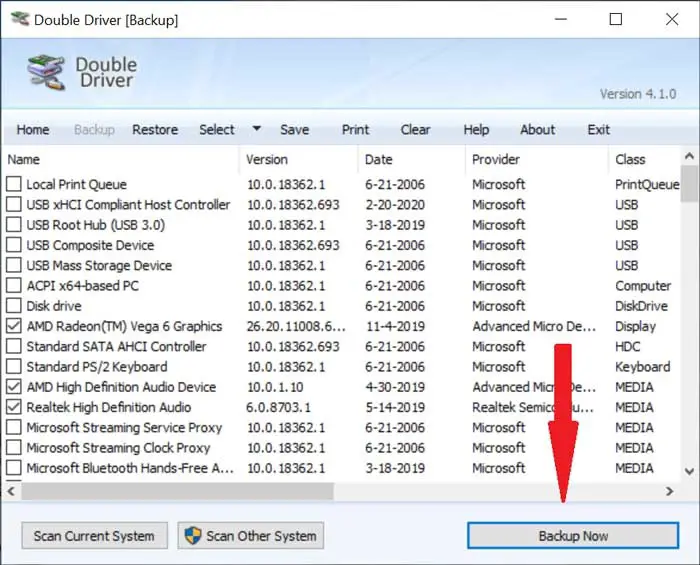Screen dimensions: 700x565
Task: Click the date 4-30-2019
Action: pos(395,387)
